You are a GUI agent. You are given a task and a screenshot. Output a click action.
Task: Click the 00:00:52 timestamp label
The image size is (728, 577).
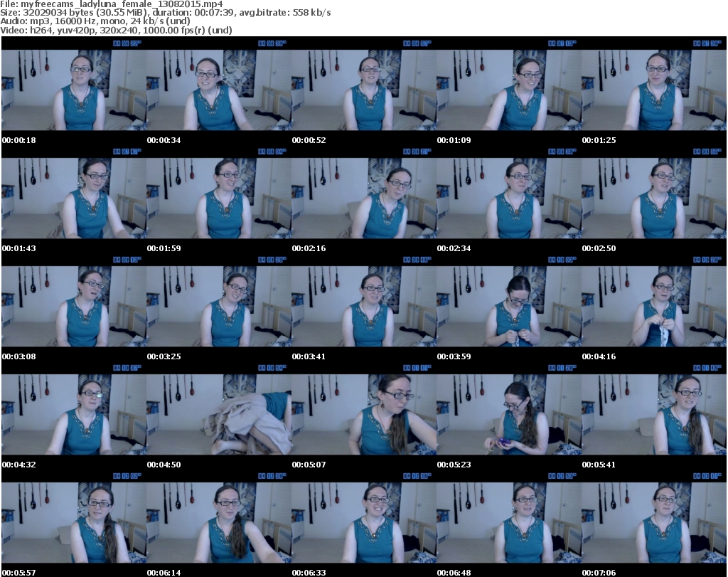tap(309, 140)
